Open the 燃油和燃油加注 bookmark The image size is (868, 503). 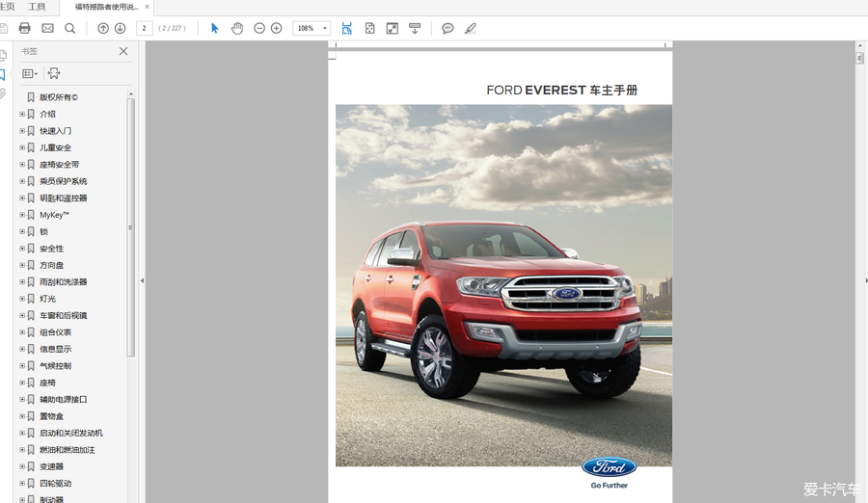click(67, 450)
